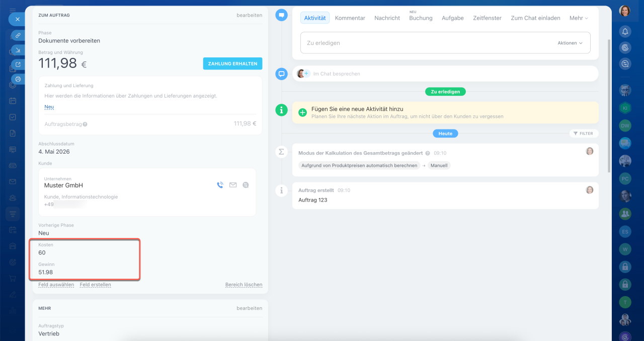Screen dimensions: 644x341
Task: Open the timeline Filter
Action: [x=584, y=133]
